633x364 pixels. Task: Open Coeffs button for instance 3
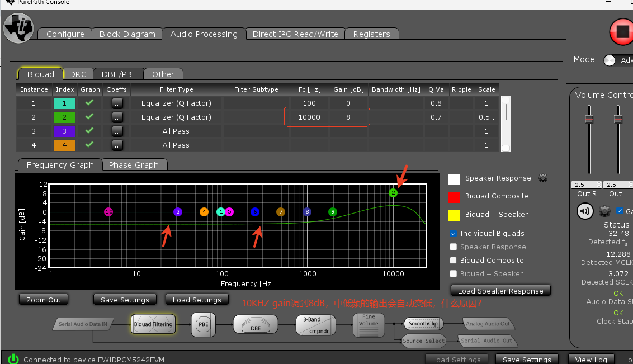(117, 131)
